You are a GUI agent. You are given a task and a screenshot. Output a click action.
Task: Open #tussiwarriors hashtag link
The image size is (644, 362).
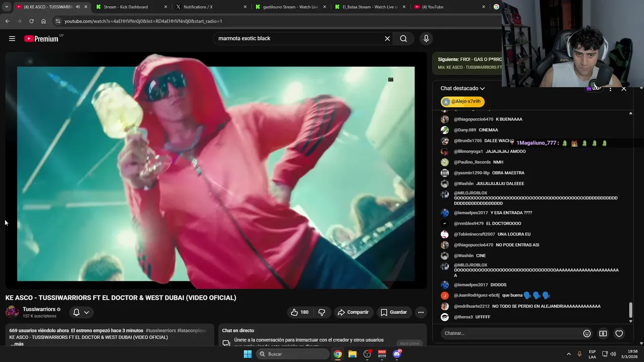point(160,330)
